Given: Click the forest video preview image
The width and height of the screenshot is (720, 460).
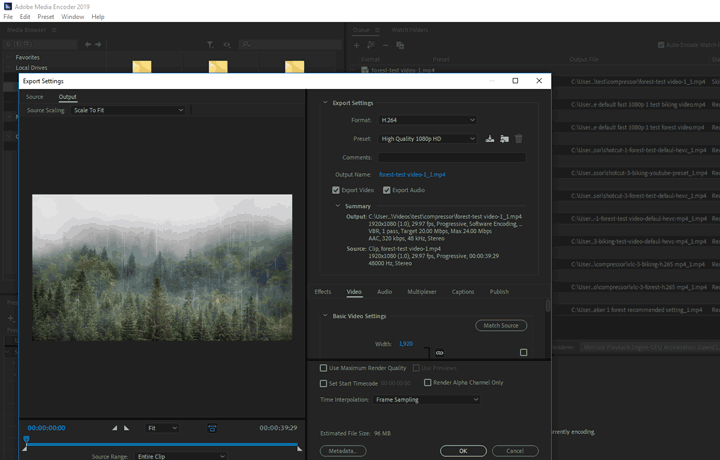Looking at the screenshot, I should tap(162, 267).
